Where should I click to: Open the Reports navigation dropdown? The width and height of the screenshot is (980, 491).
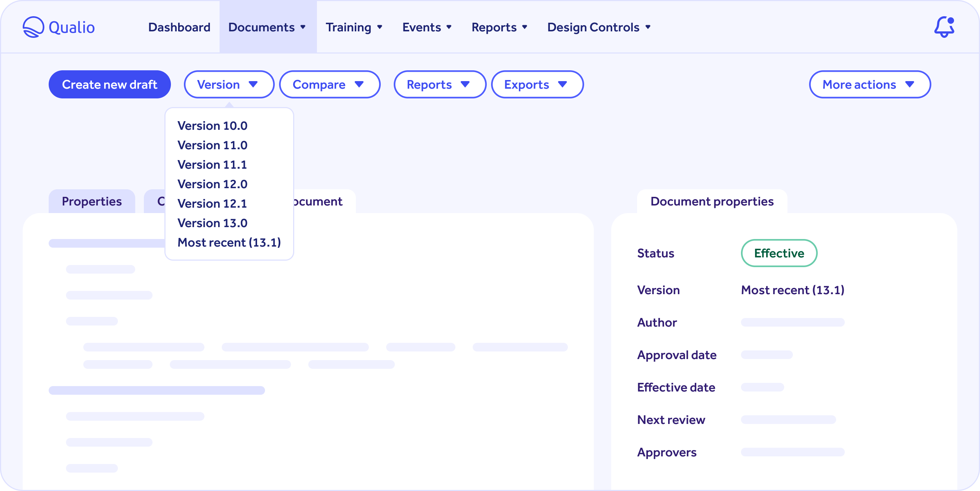tap(499, 27)
